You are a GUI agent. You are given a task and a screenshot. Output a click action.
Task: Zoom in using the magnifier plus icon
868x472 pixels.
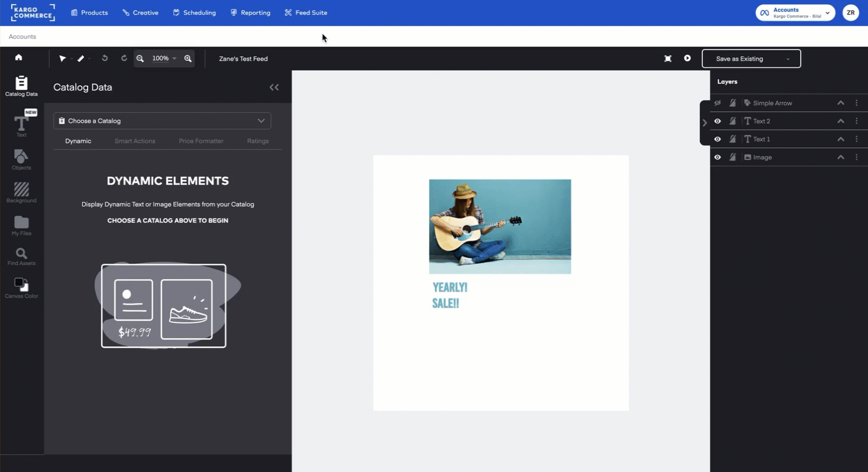(188, 58)
